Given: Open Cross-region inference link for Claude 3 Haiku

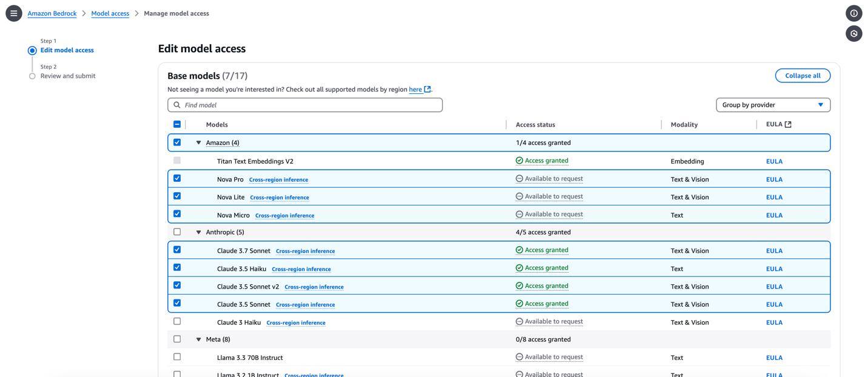Looking at the screenshot, I should 296,323.
